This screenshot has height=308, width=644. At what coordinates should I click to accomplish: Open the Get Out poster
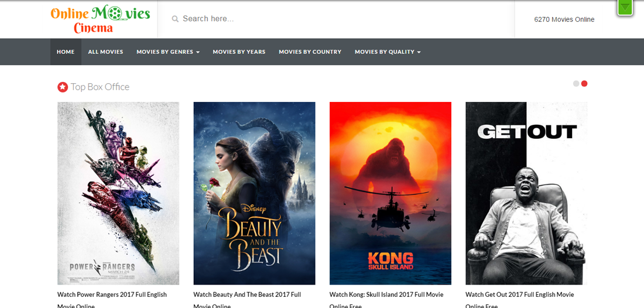click(x=526, y=193)
